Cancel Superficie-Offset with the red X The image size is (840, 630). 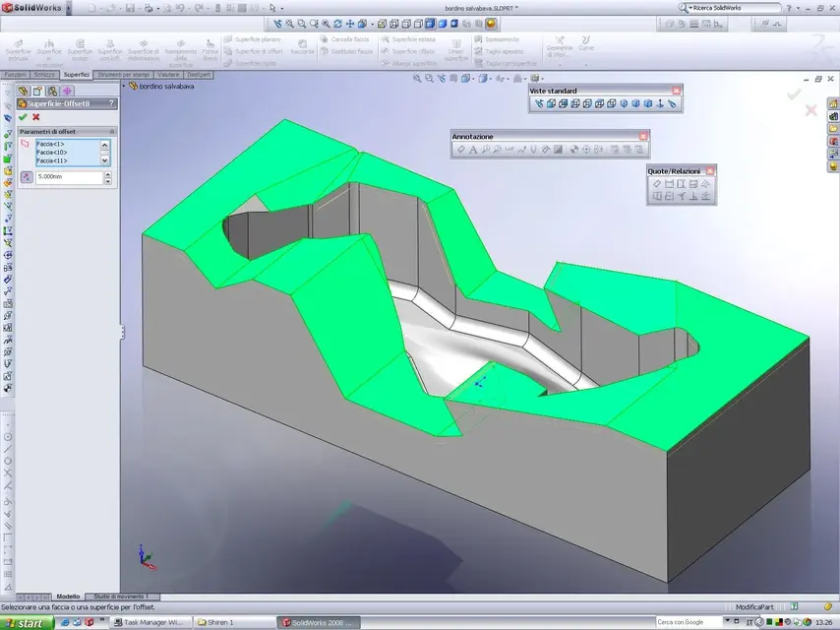point(36,117)
